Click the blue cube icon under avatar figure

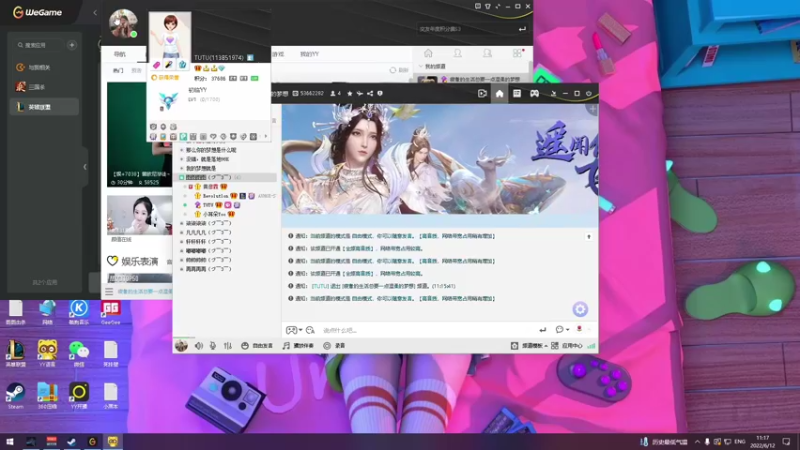tap(182, 65)
